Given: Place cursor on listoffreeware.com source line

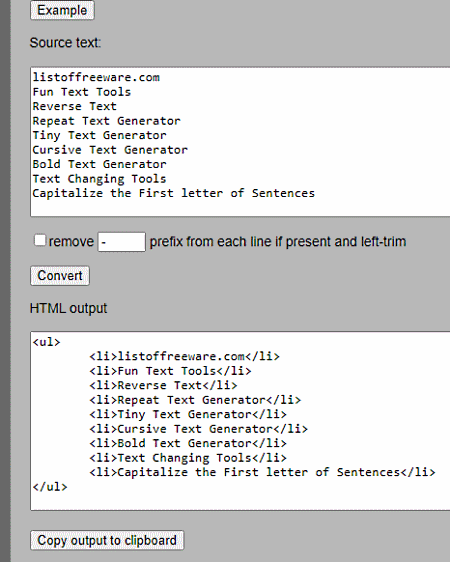Looking at the screenshot, I should pos(96,77).
